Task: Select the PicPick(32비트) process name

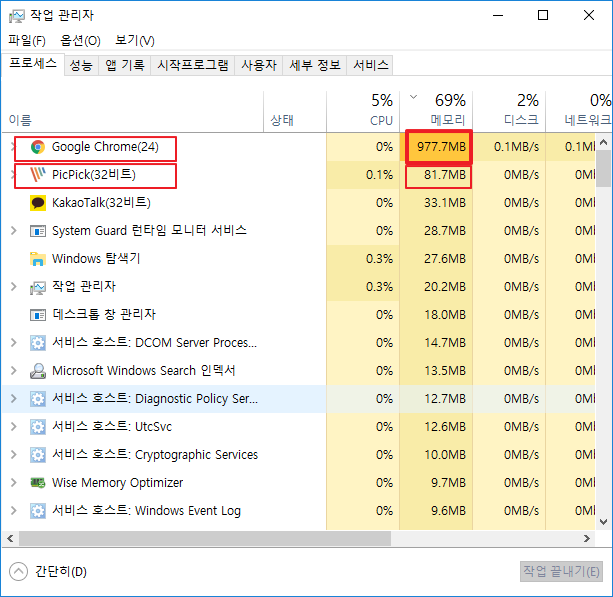Action: 94,175
